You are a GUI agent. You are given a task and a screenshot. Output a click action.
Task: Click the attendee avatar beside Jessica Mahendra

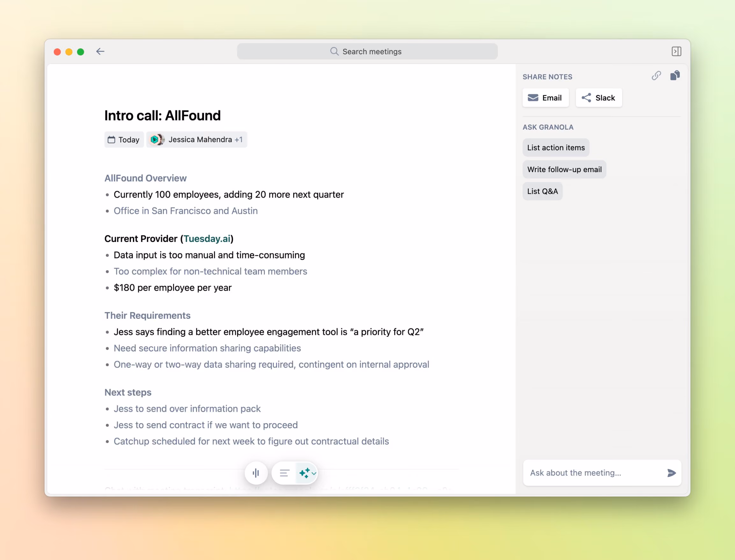pyautogui.click(x=157, y=140)
